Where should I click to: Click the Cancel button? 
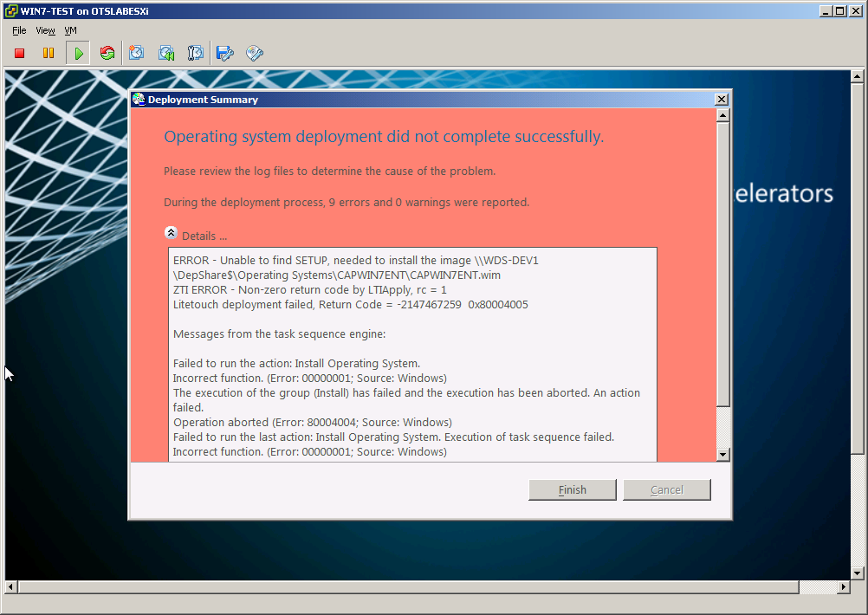(x=666, y=489)
